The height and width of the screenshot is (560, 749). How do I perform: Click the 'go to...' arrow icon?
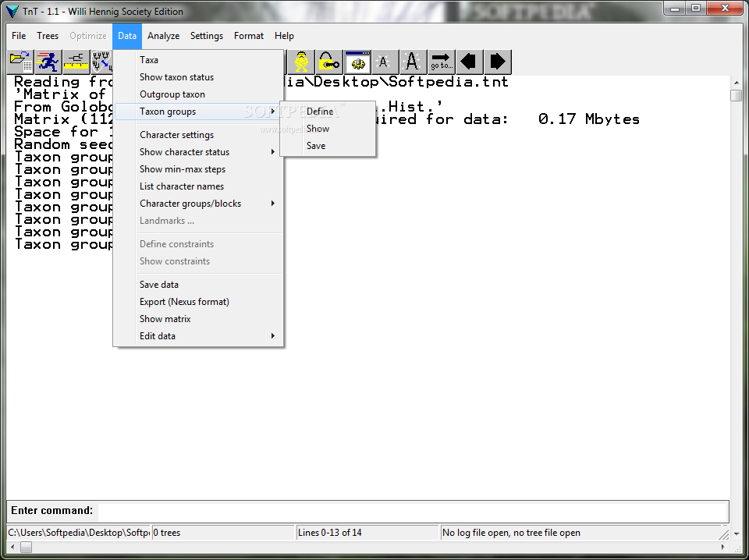(442, 62)
